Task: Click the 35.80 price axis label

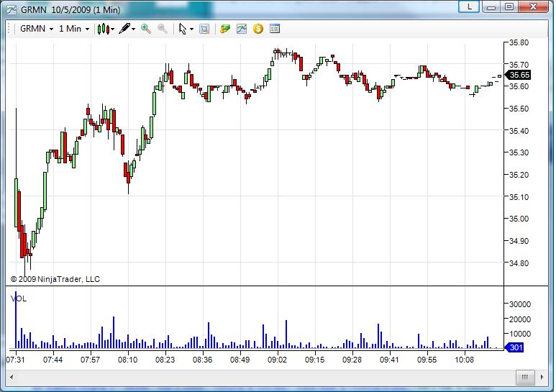Action: tap(519, 42)
